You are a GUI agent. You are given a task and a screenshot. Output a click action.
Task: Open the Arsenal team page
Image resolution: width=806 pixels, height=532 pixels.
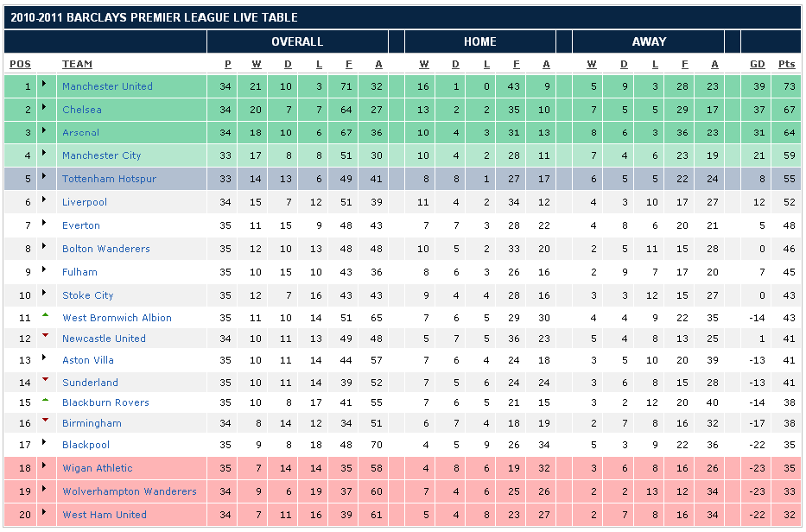[80, 133]
